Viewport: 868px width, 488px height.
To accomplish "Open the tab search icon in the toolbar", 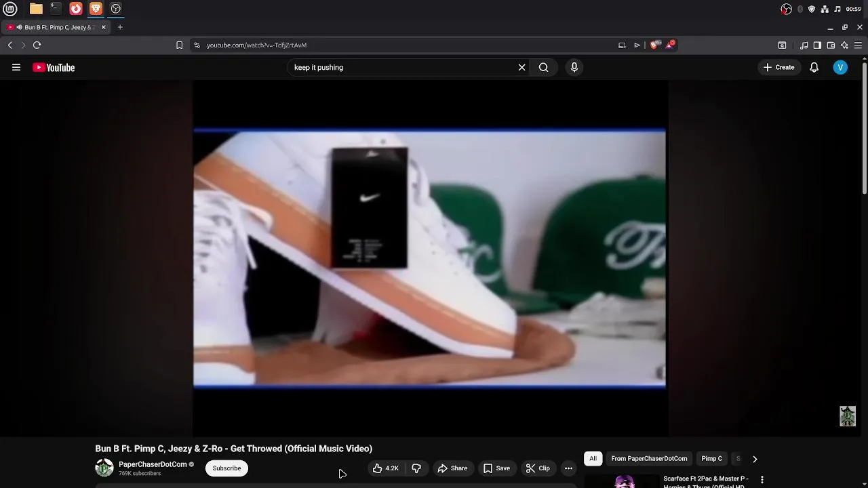I will [782, 45].
